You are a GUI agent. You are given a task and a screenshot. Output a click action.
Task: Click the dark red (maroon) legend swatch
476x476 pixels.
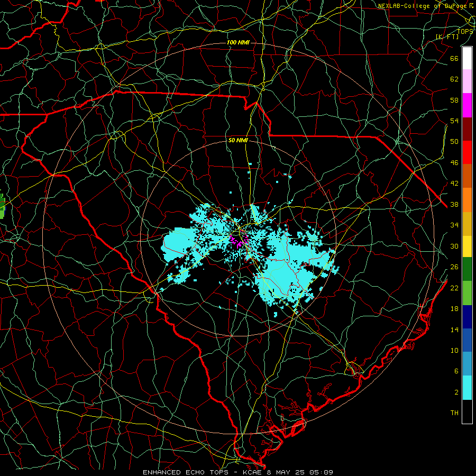pyautogui.click(x=467, y=129)
